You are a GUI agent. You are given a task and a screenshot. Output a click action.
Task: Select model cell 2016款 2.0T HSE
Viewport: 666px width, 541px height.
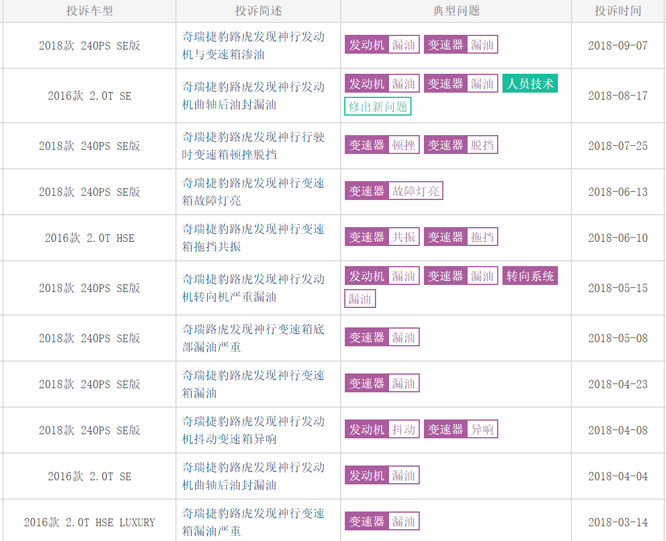[x=89, y=237]
